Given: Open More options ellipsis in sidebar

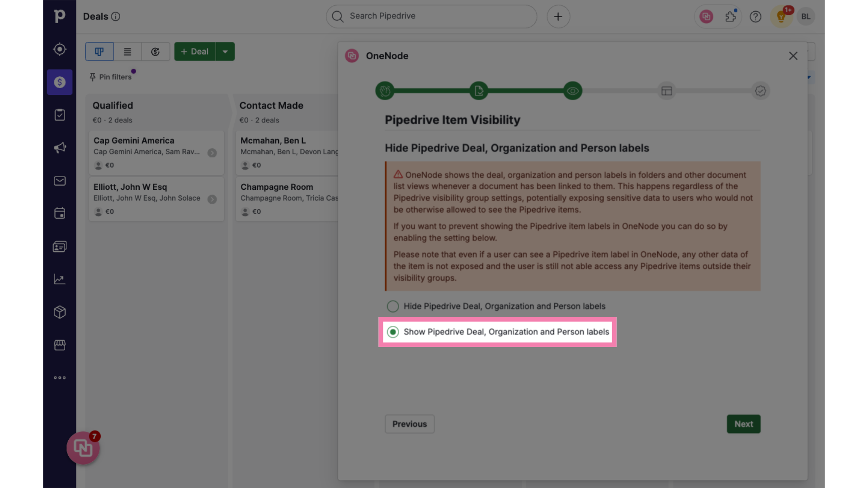Looking at the screenshot, I should [x=60, y=378].
